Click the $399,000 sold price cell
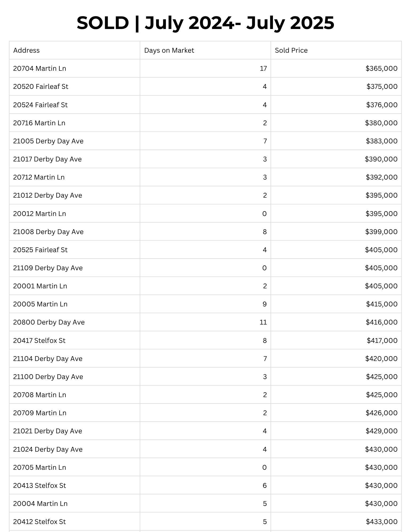The height and width of the screenshot is (532, 411). click(381, 232)
